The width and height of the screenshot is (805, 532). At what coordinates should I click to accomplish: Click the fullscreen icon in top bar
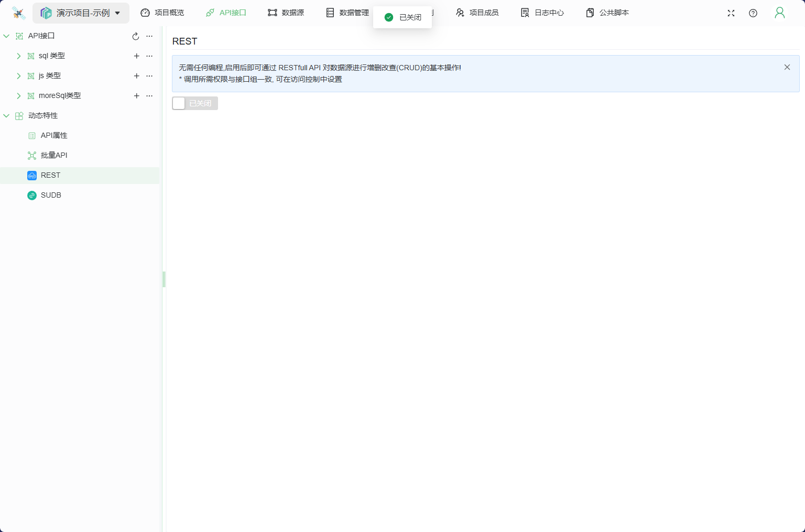point(731,13)
